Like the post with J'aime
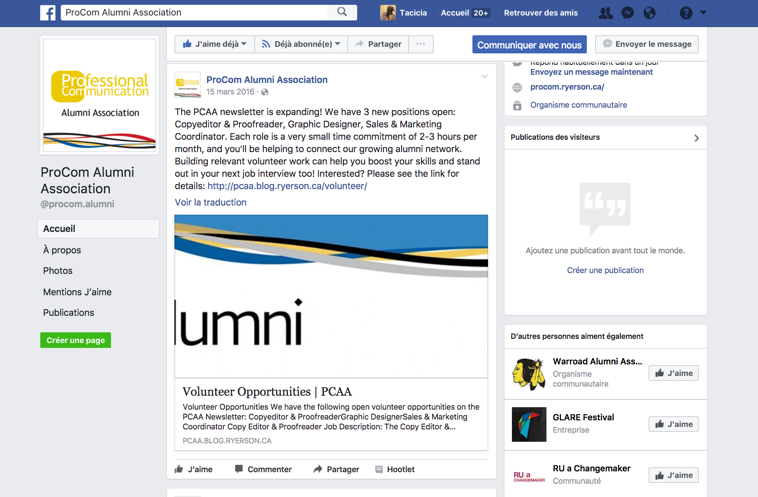The width and height of the screenshot is (758, 497). [x=194, y=469]
